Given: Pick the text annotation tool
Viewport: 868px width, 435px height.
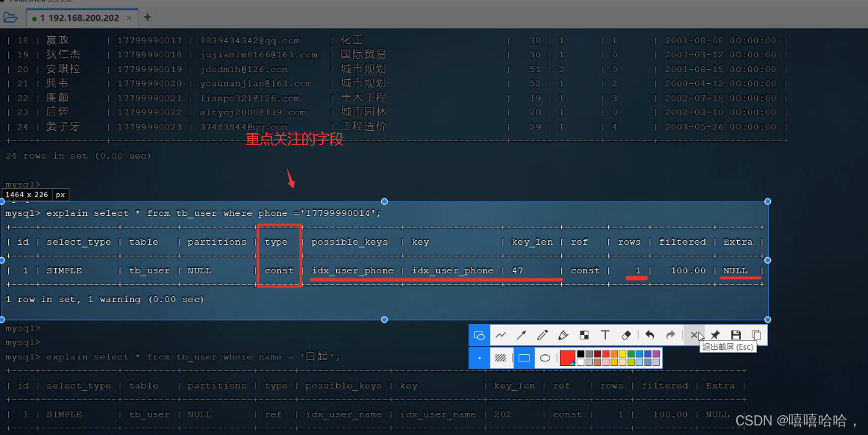Looking at the screenshot, I should point(605,335).
